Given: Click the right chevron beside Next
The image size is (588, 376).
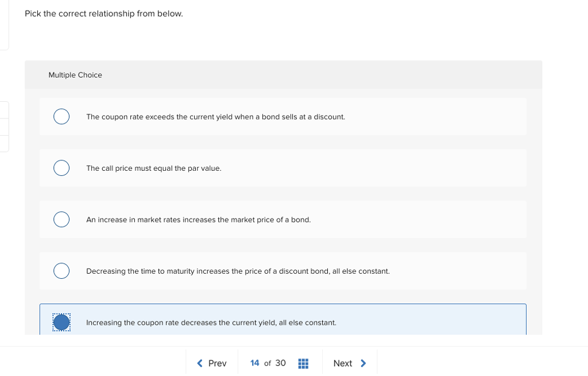Looking at the screenshot, I should pos(363,363).
